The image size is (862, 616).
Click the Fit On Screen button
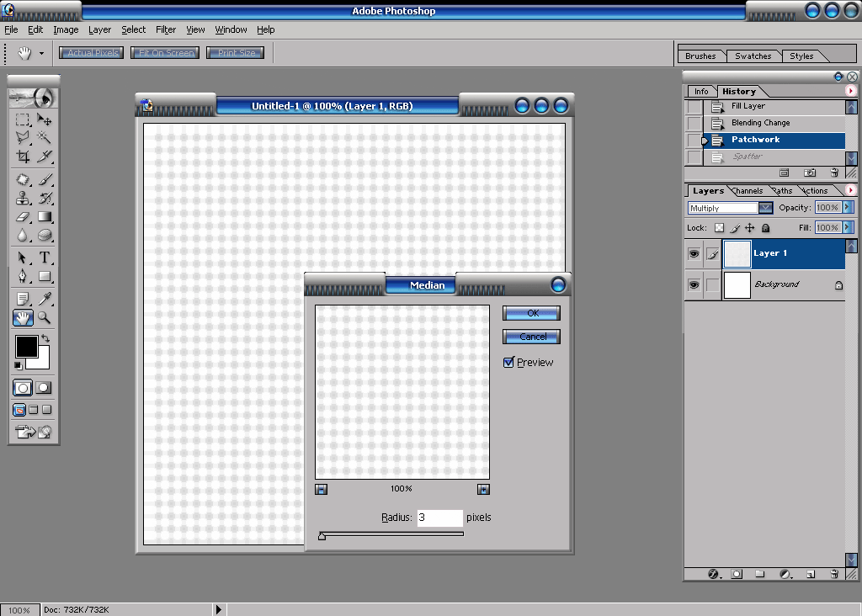[165, 53]
